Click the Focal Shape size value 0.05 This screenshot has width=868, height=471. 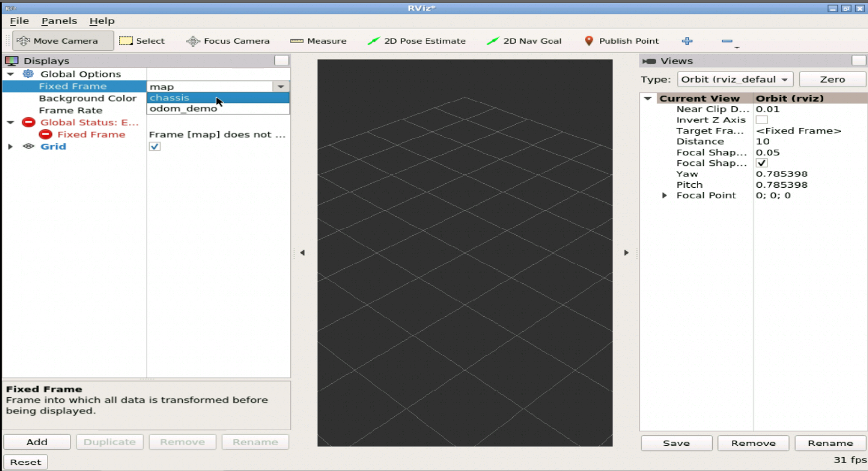coord(767,153)
